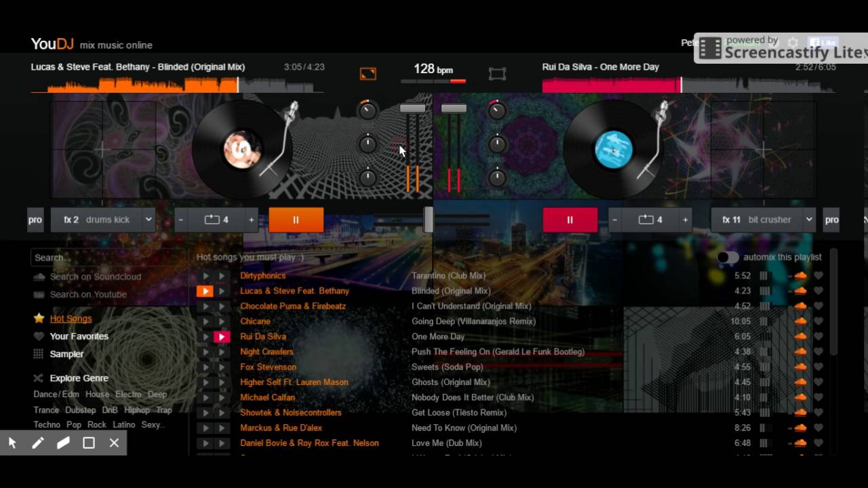Select the Screencastify rectangle tool
868x488 pixels.
coord(89,443)
